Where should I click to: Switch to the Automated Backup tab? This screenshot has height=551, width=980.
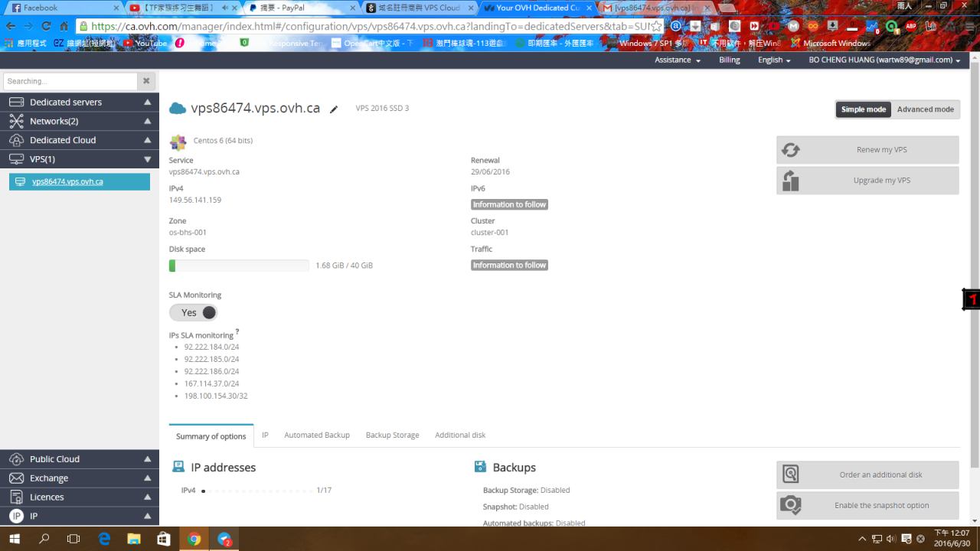[x=317, y=435]
